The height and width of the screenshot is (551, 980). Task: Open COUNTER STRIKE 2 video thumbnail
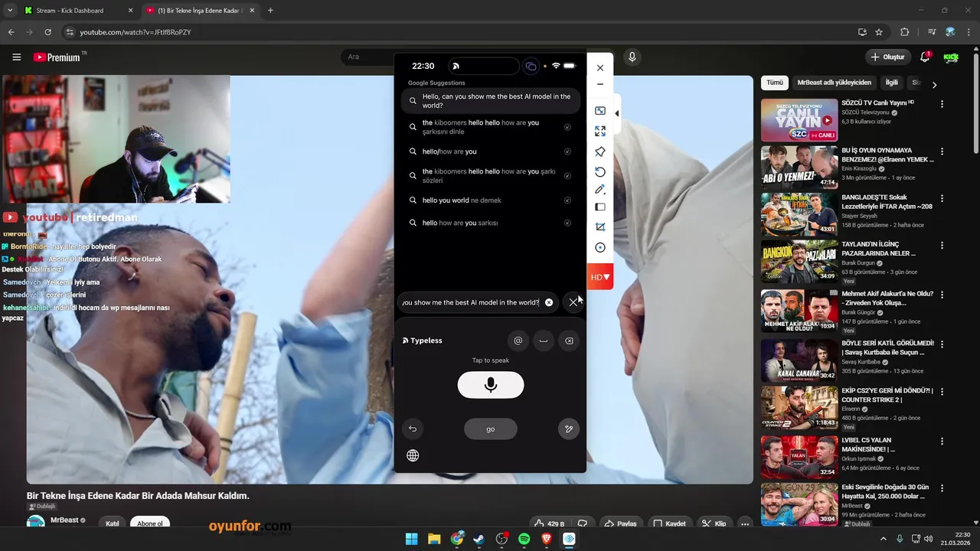click(x=799, y=407)
